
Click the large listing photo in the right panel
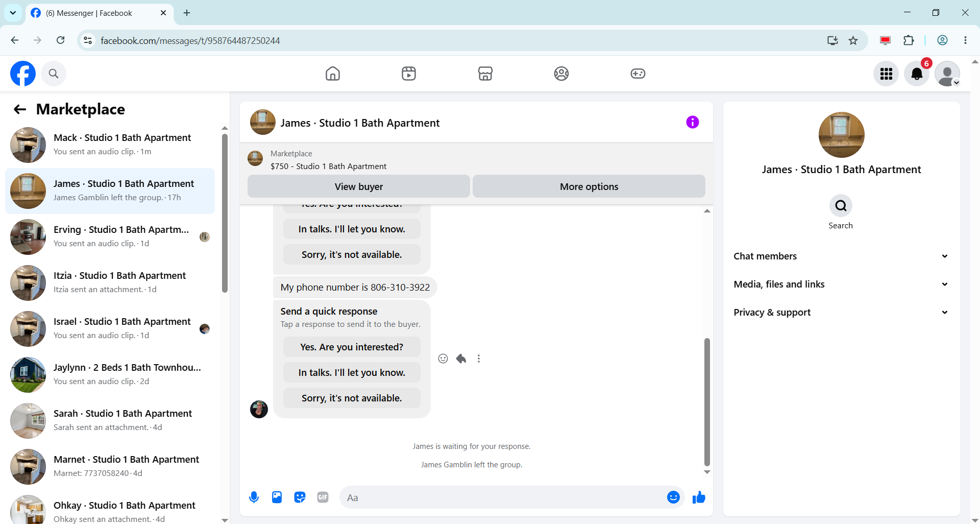[x=841, y=135]
